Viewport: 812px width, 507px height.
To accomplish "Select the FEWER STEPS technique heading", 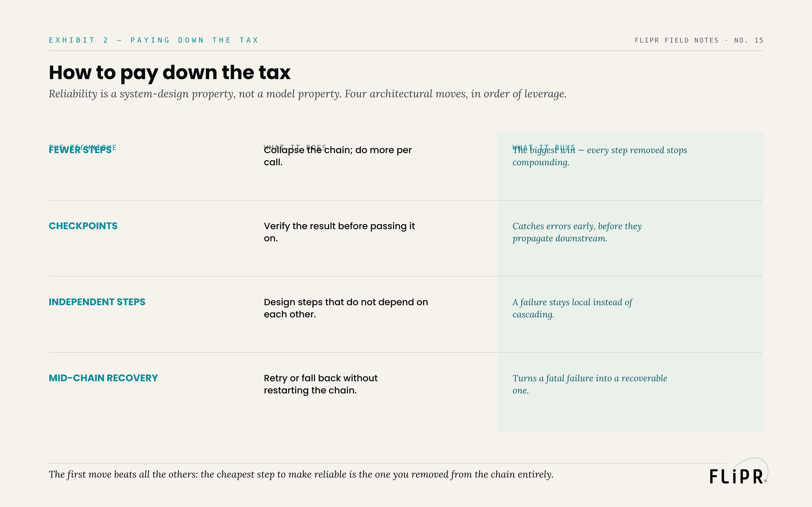I will point(80,150).
